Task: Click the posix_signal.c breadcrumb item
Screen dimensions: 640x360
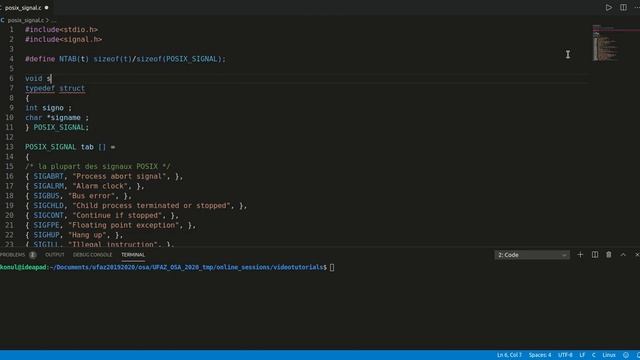Action: (25, 20)
